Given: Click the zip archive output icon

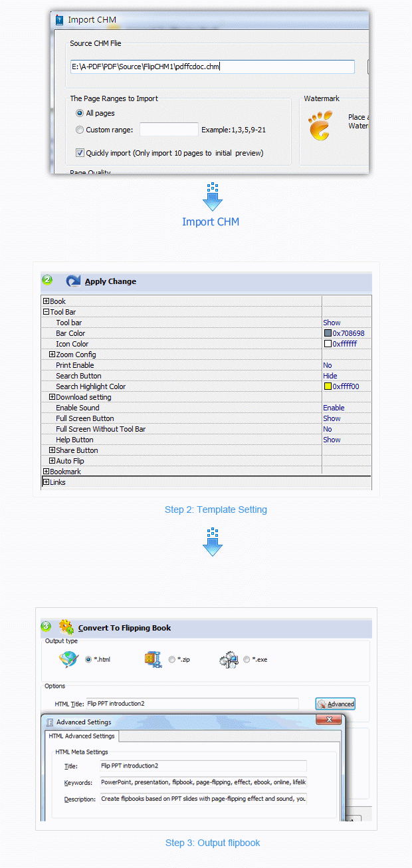Looking at the screenshot, I should (153, 659).
